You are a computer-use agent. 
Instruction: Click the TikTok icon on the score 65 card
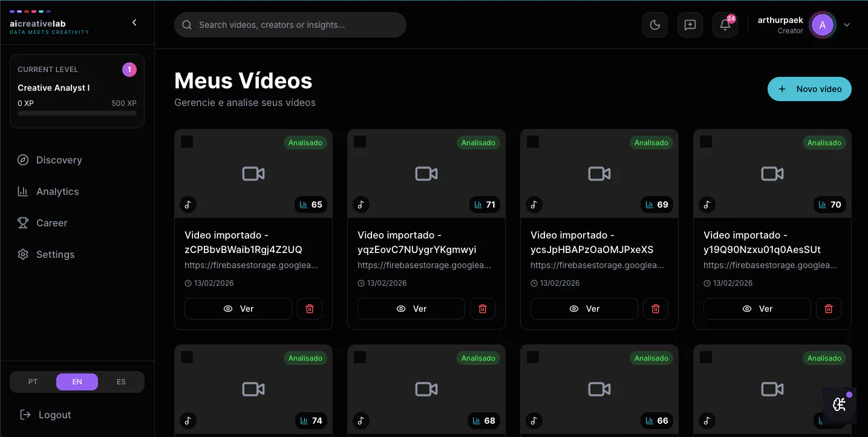188,205
